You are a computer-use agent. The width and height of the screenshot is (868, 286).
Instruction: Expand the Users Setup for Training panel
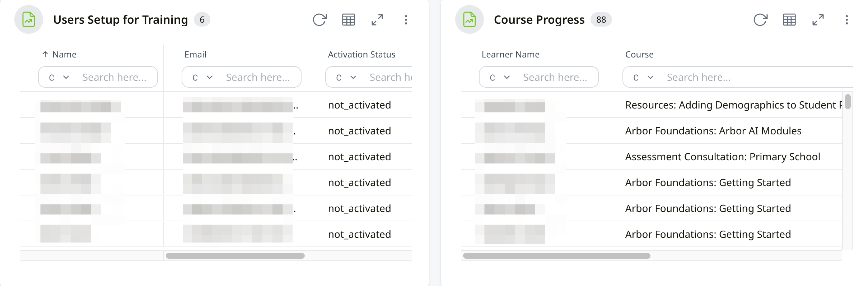click(377, 20)
